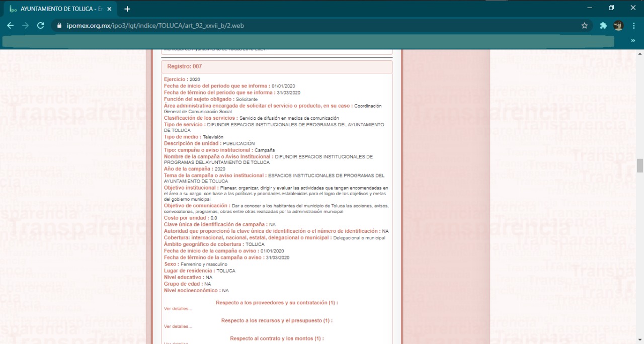
Task: Restore down the Chrome window
Action: [611, 8]
